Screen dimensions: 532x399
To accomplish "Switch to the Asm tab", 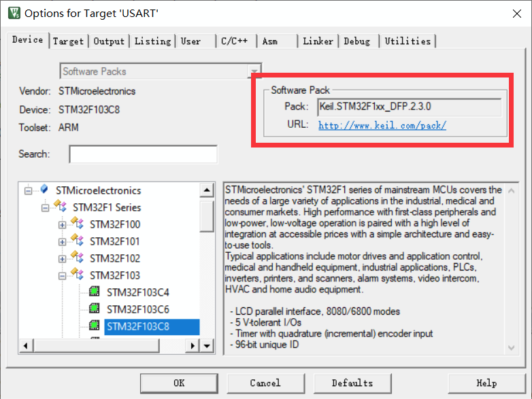I will (277, 41).
